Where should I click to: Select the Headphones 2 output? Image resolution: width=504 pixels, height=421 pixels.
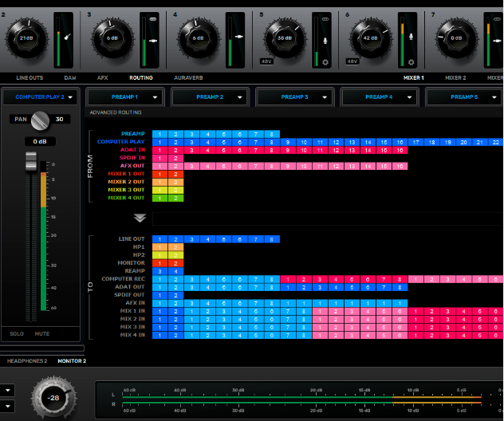click(27, 361)
